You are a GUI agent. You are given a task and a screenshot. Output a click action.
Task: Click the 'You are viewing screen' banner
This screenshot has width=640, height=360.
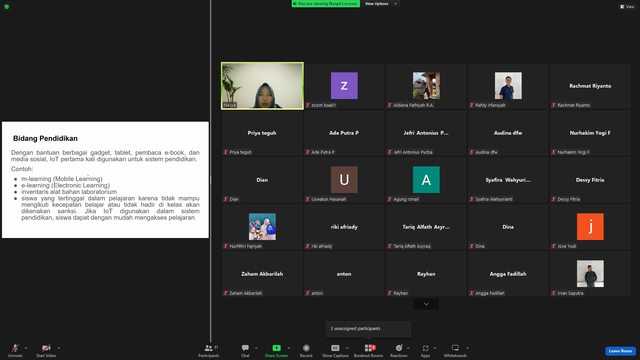click(x=326, y=4)
